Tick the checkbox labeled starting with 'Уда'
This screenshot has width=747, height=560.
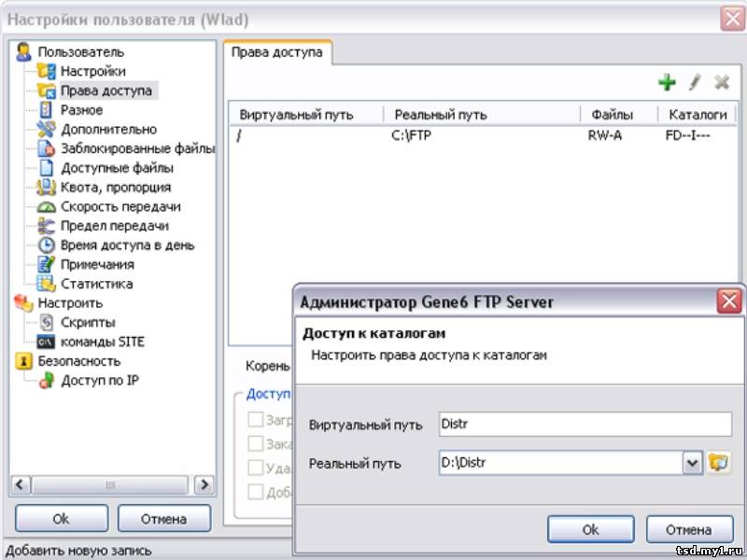click(x=255, y=468)
